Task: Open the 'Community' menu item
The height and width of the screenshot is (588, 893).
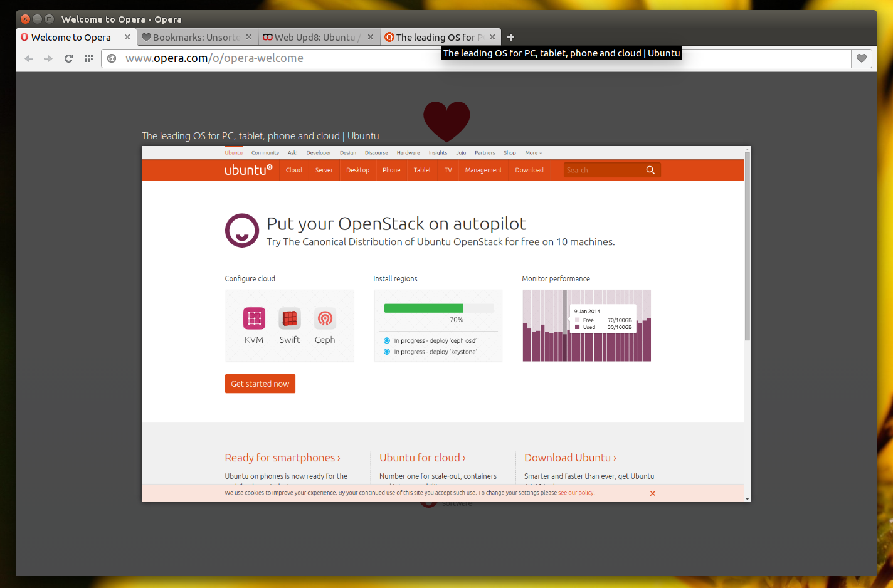Action: point(265,152)
